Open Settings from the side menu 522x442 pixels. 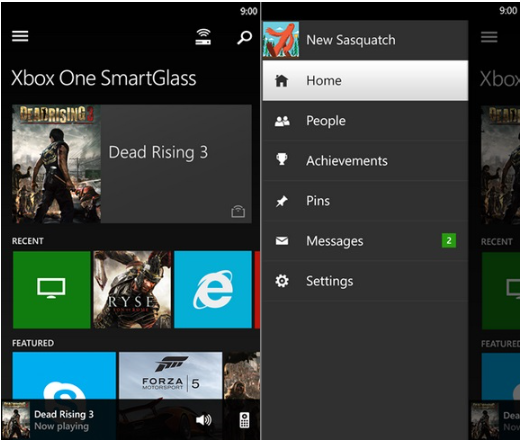(x=365, y=281)
